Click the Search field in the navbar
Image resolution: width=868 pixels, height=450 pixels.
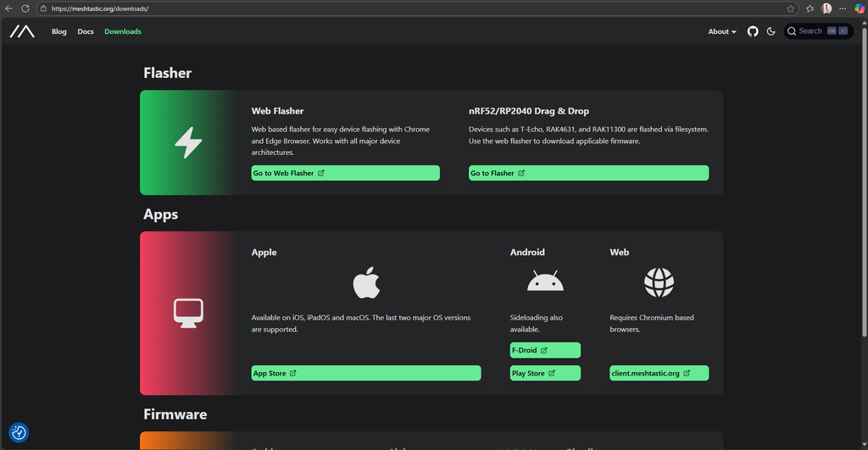point(818,31)
